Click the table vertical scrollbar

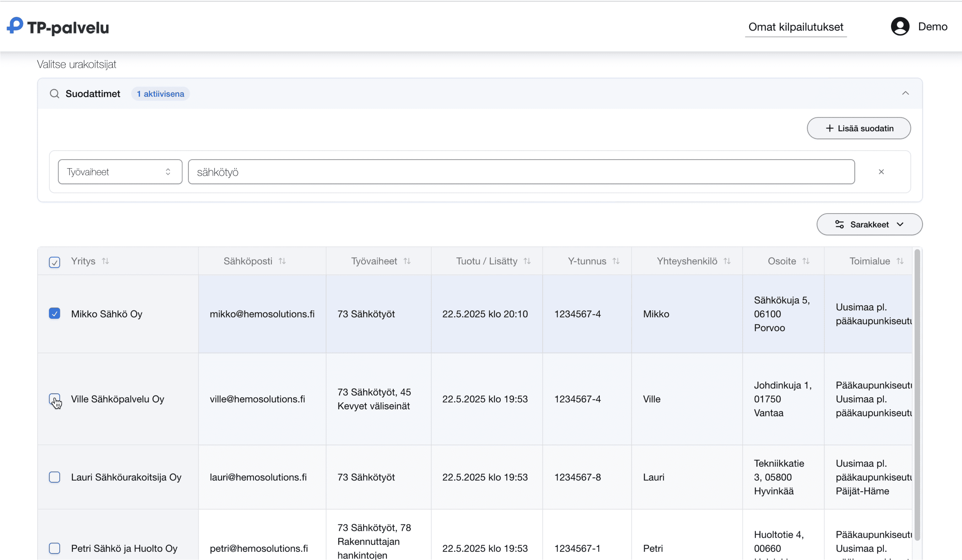(x=917, y=395)
